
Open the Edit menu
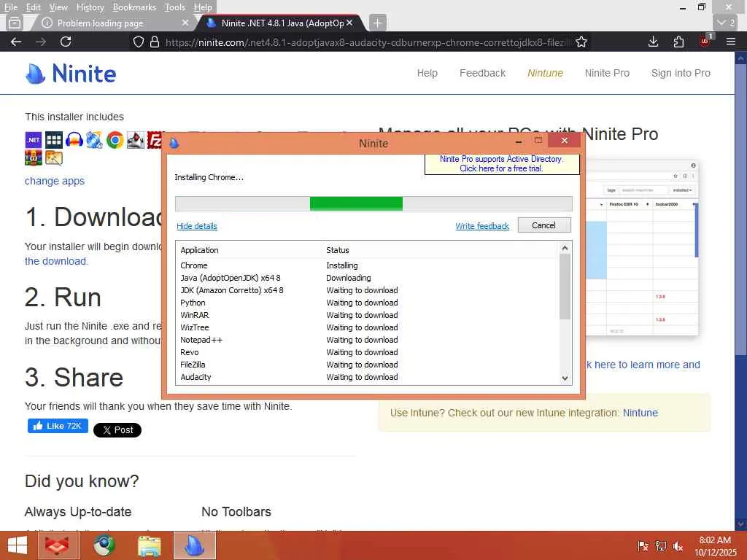click(x=33, y=7)
